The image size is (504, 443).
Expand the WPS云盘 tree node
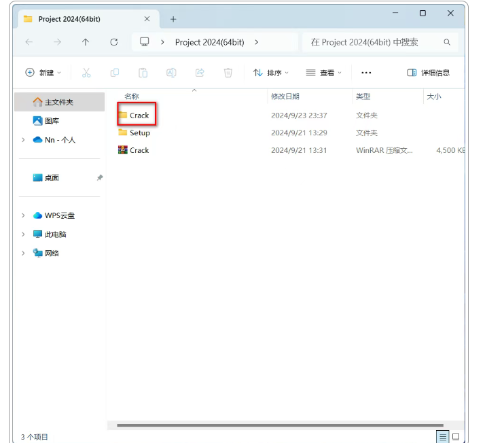click(x=23, y=215)
